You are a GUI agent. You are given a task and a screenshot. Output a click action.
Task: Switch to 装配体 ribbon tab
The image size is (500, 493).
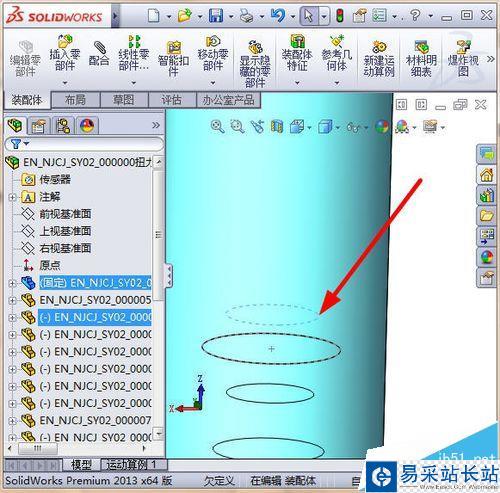(x=27, y=100)
